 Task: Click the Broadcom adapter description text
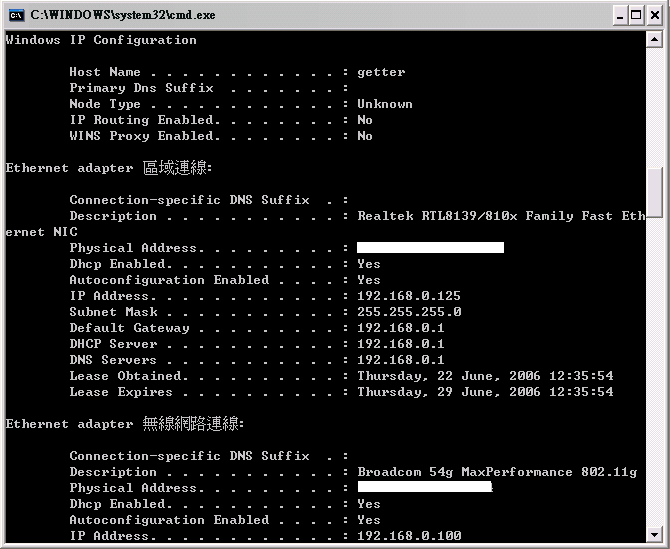497,472
